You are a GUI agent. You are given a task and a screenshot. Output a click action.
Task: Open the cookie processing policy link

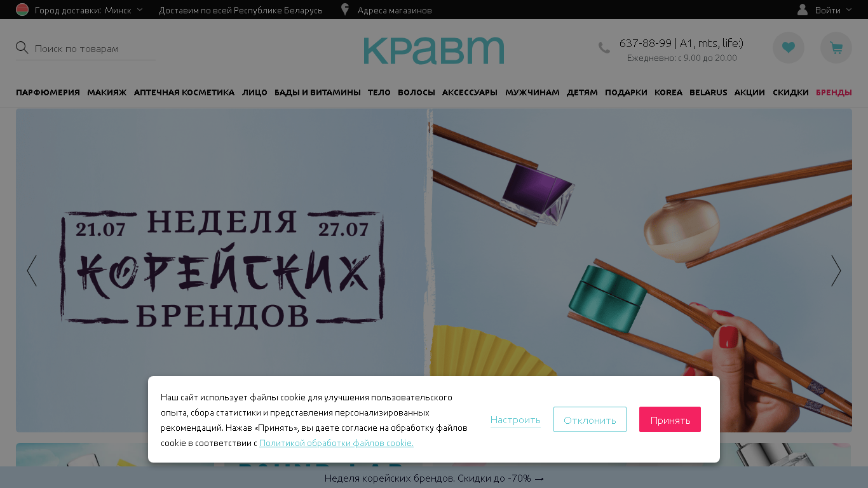click(x=336, y=443)
